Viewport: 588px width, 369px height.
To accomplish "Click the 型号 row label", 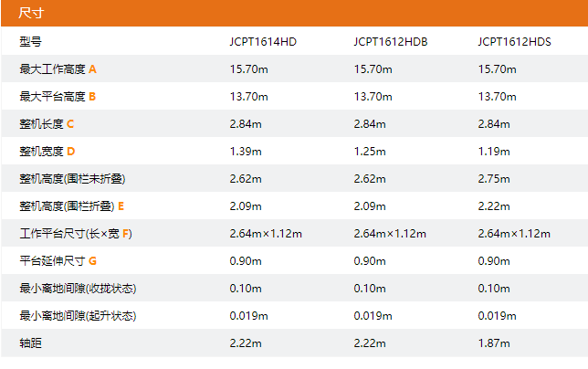I will (30, 42).
